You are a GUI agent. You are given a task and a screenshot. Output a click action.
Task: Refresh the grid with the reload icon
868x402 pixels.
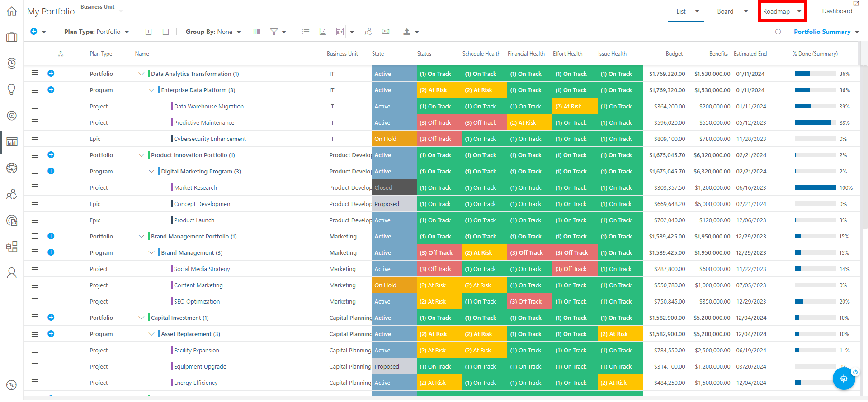[778, 32]
